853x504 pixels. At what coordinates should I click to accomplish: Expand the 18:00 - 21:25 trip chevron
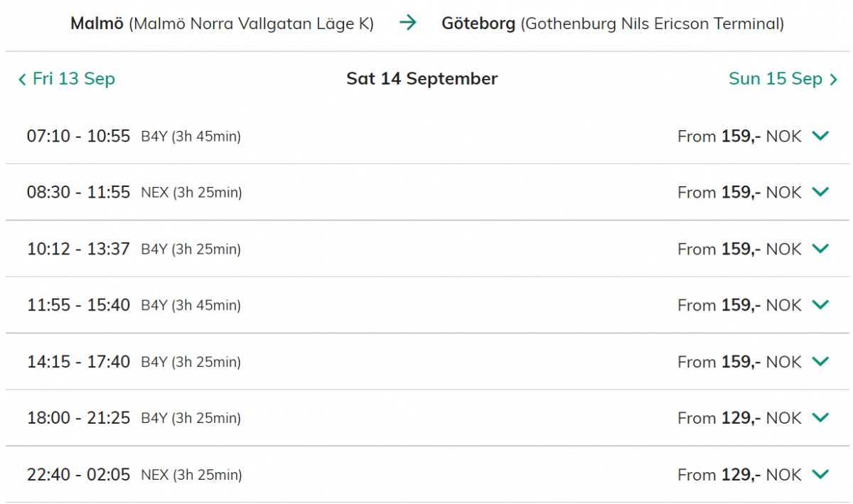coord(820,418)
